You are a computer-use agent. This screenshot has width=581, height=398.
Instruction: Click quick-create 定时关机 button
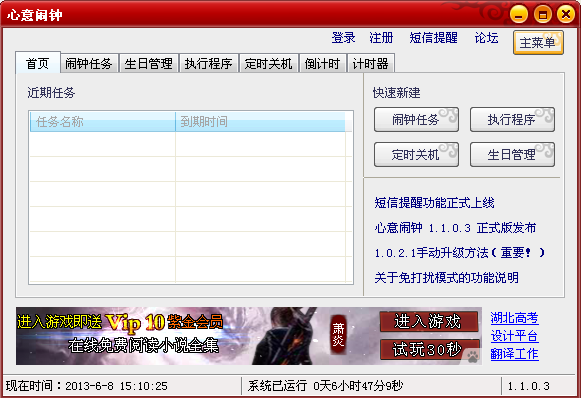point(416,155)
